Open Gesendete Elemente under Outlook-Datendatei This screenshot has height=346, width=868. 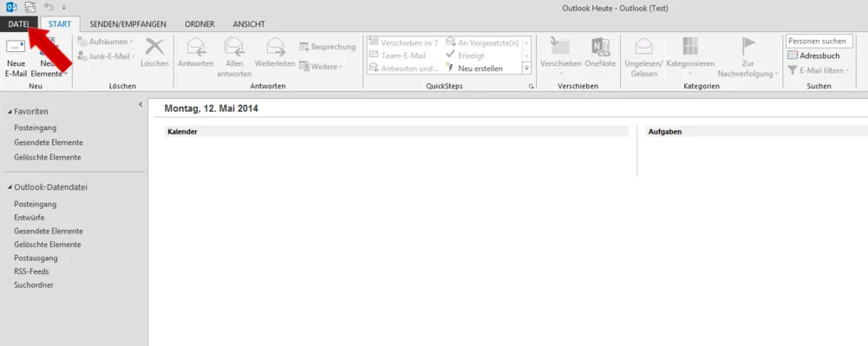point(49,231)
